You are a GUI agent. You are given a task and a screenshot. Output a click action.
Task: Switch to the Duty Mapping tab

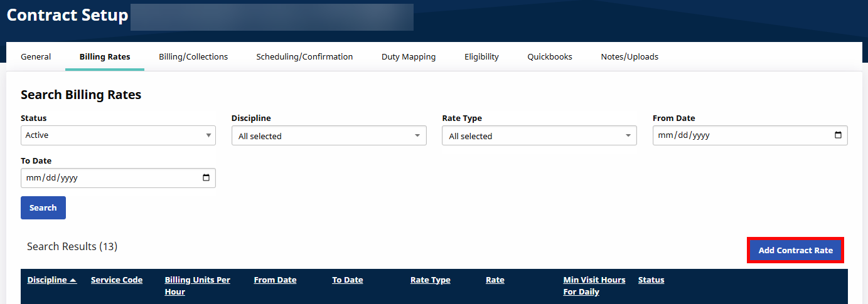[409, 57]
